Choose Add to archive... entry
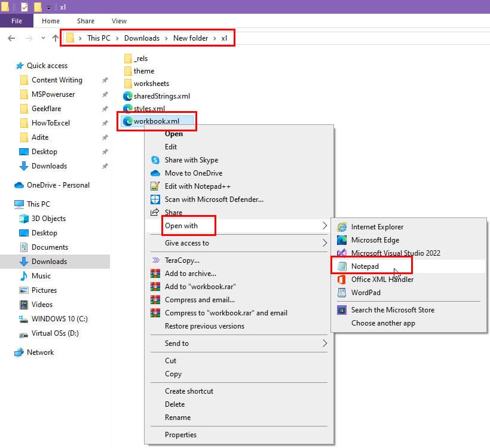The image size is (490, 448). click(x=190, y=274)
